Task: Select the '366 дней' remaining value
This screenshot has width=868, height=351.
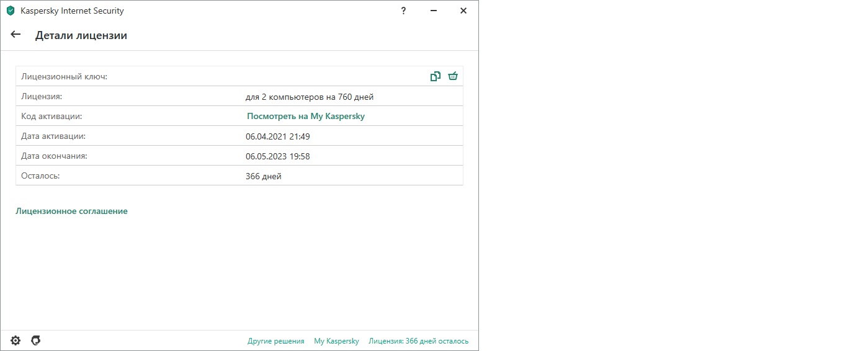Action: pos(264,176)
